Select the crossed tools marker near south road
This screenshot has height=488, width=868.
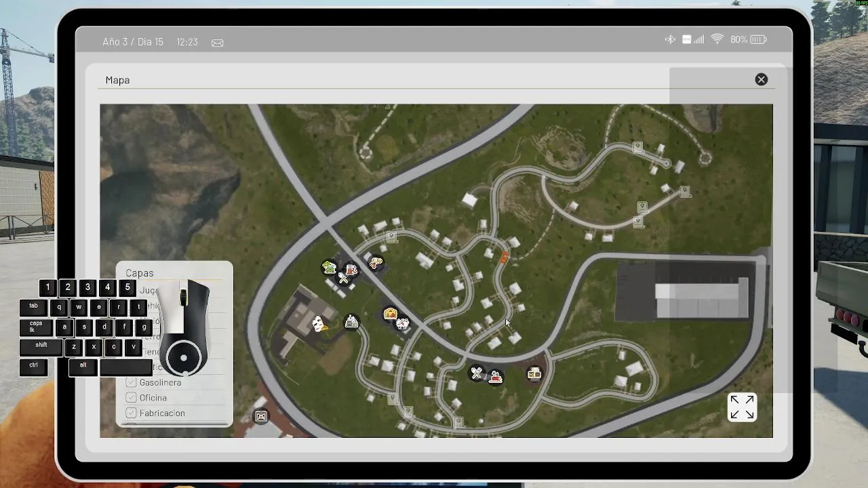477,373
